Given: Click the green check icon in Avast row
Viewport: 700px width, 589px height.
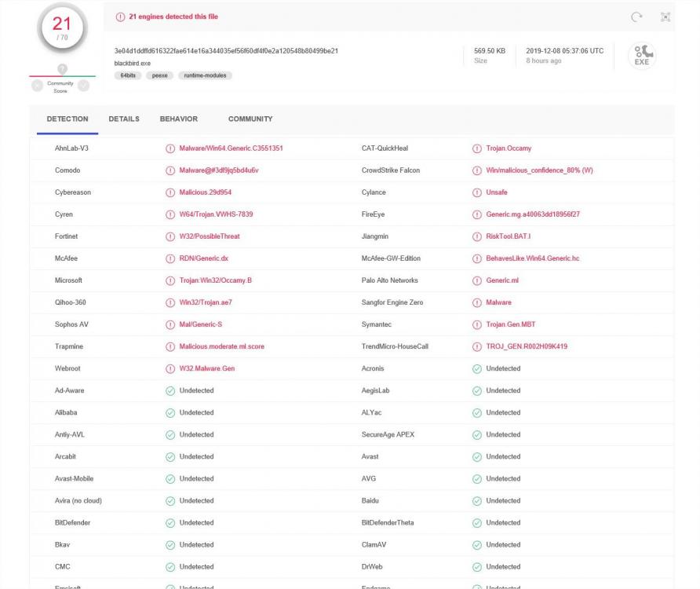Looking at the screenshot, I should coord(477,457).
